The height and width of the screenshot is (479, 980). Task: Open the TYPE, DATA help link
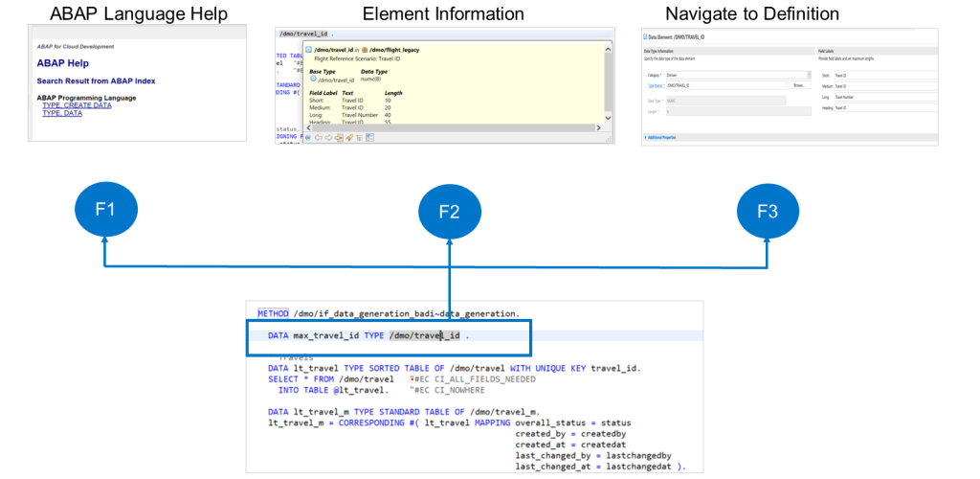62,113
